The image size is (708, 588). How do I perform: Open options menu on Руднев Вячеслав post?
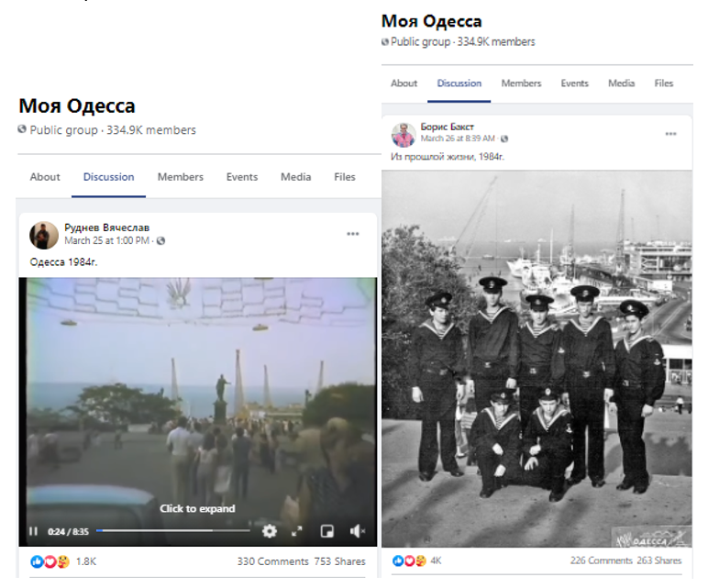(353, 234)
